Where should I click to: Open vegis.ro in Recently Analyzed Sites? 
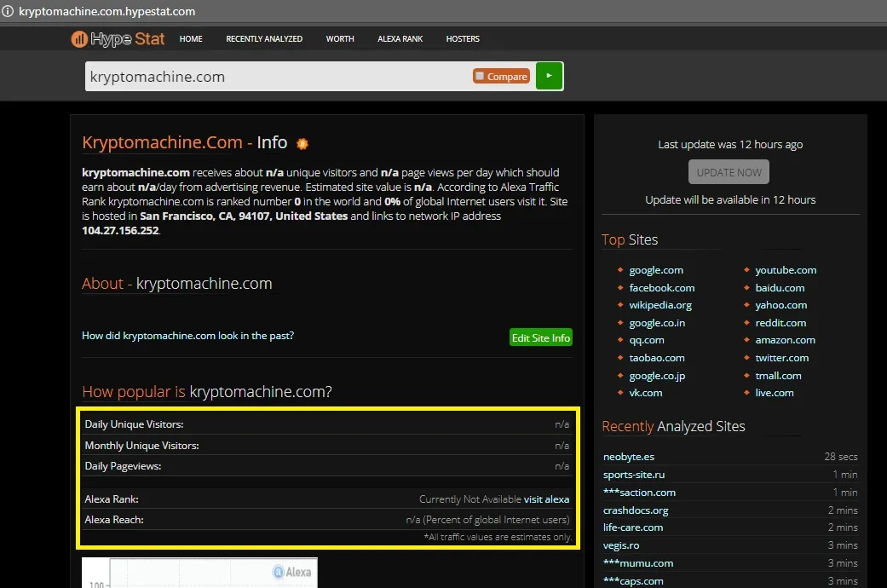click(x=621, y=545)
